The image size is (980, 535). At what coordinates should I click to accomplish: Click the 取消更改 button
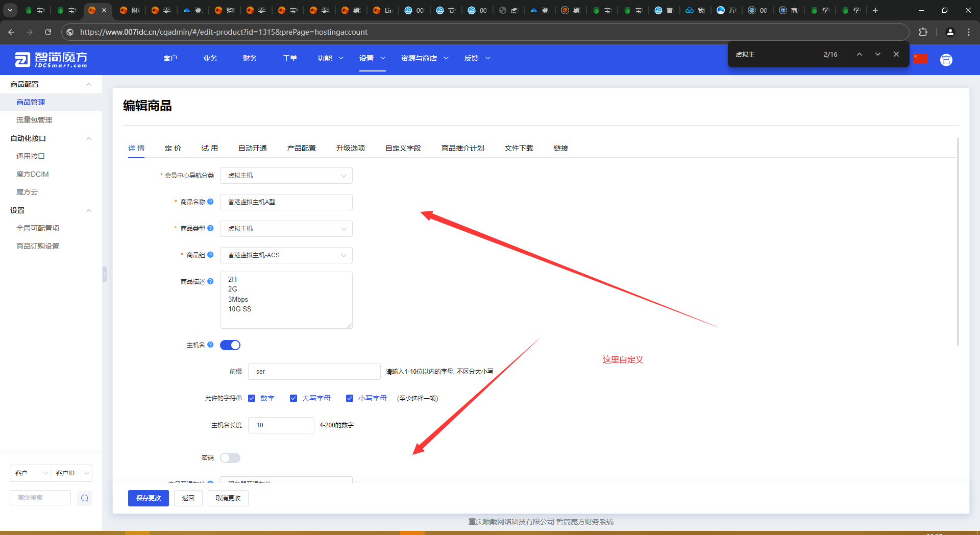pos(228,498)
